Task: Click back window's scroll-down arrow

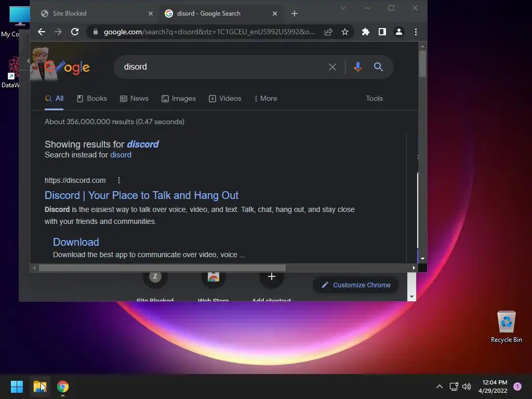Action: pyautogui.click(x=411, y=297)
